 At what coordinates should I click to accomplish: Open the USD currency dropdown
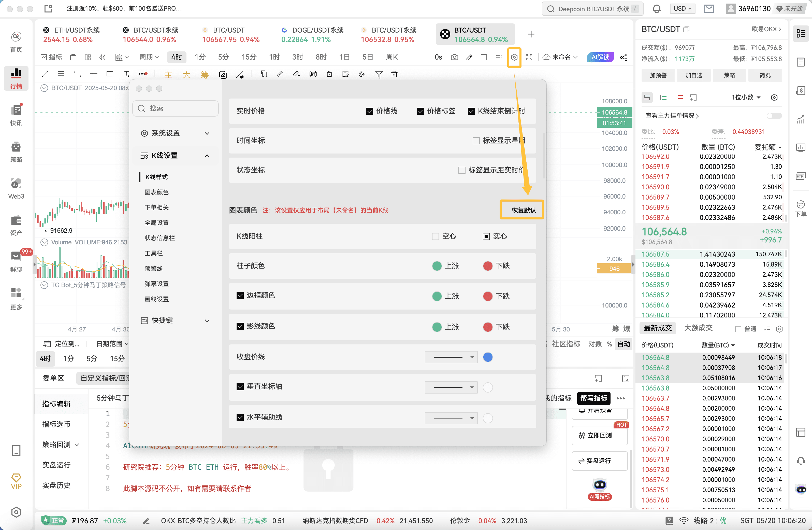pos(682,9)
